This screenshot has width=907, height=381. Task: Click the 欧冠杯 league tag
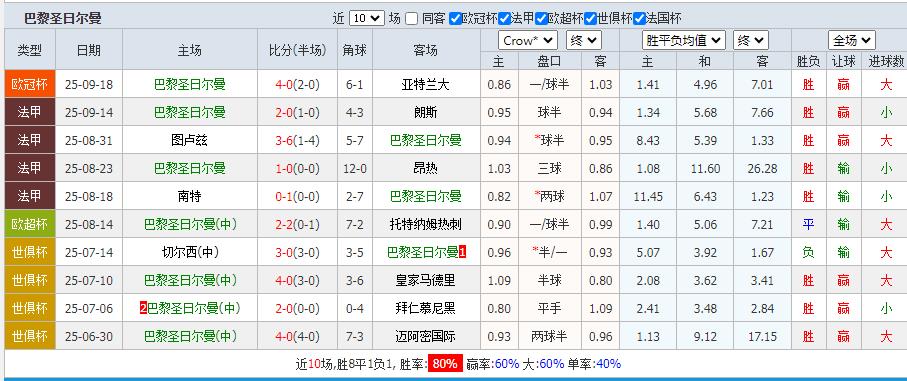point(30,84)
